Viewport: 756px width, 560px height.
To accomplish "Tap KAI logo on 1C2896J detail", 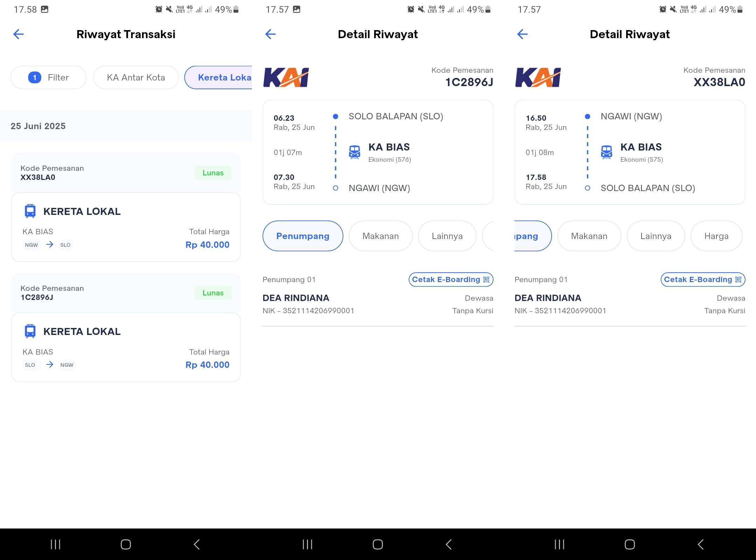I will pyautogui.click(x=286, y=77).
